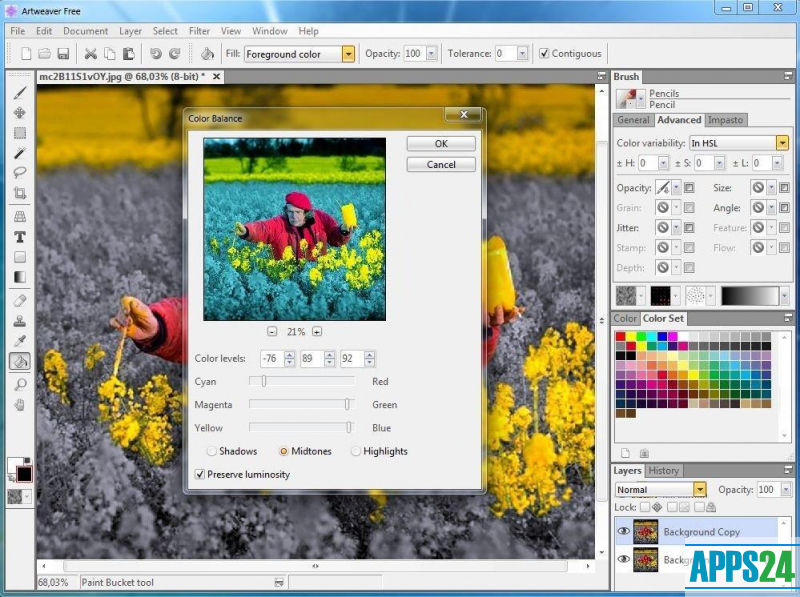Open the Fill Foreground color dropdown
Screen dimensions: 800x597
pyautogui.click(x=348, y=54)
